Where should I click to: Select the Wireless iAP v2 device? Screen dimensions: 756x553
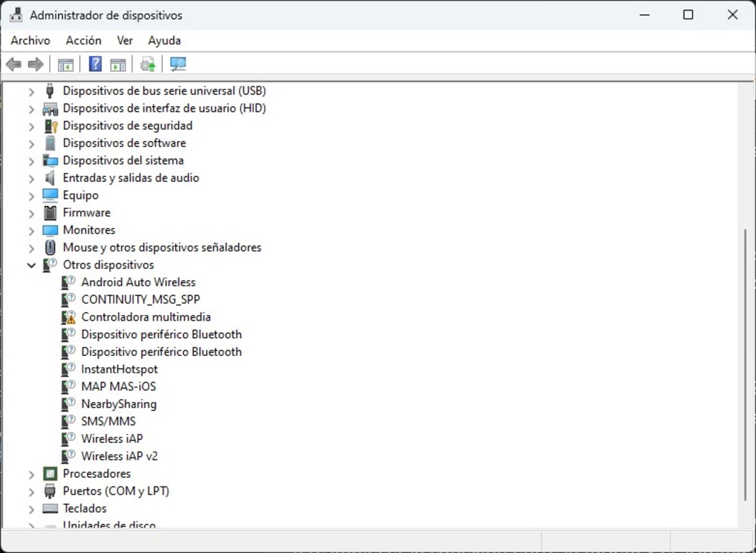click(x=119, y=456)
